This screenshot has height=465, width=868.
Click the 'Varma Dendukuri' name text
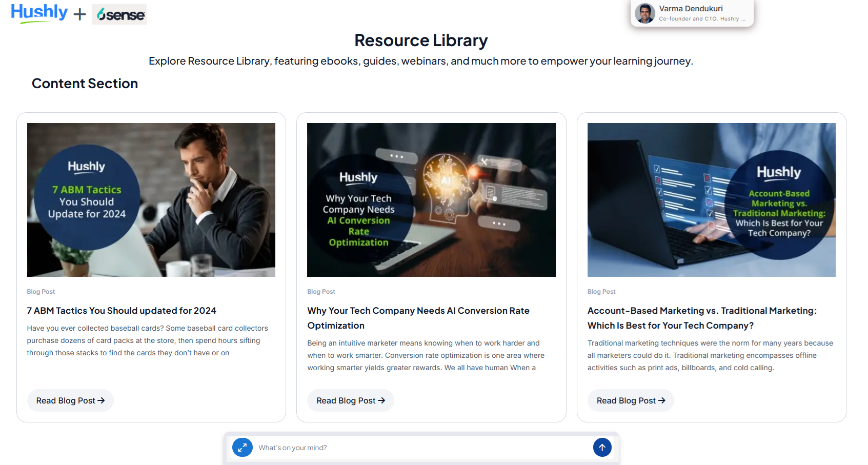click(x=691, y=9)
